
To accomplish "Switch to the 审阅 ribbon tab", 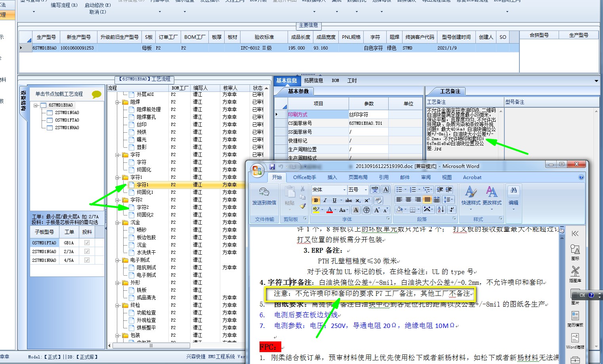I will click(426, 177).
